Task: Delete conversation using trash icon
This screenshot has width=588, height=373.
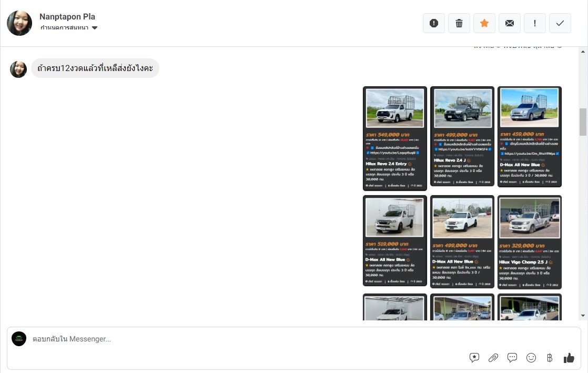Action: coord(459,23)
